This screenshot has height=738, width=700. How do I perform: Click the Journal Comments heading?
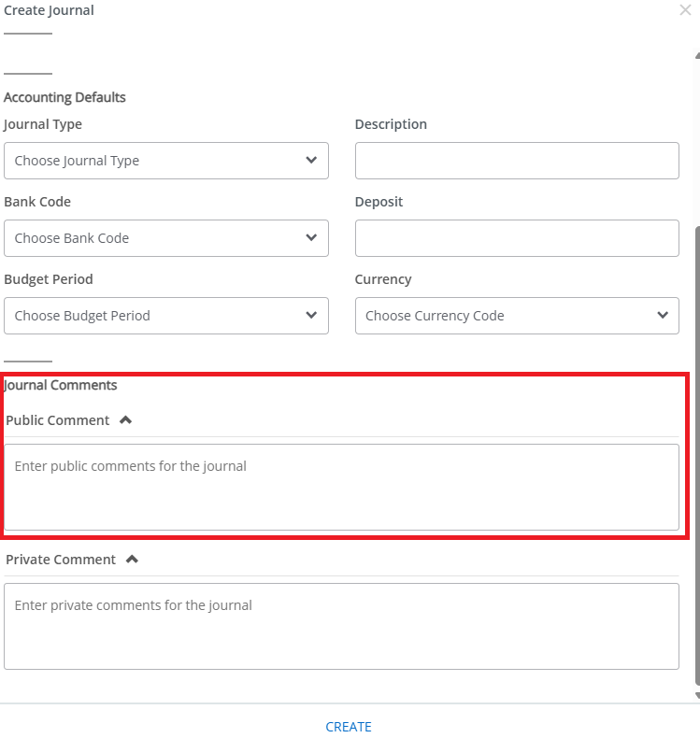pos(60,385)
